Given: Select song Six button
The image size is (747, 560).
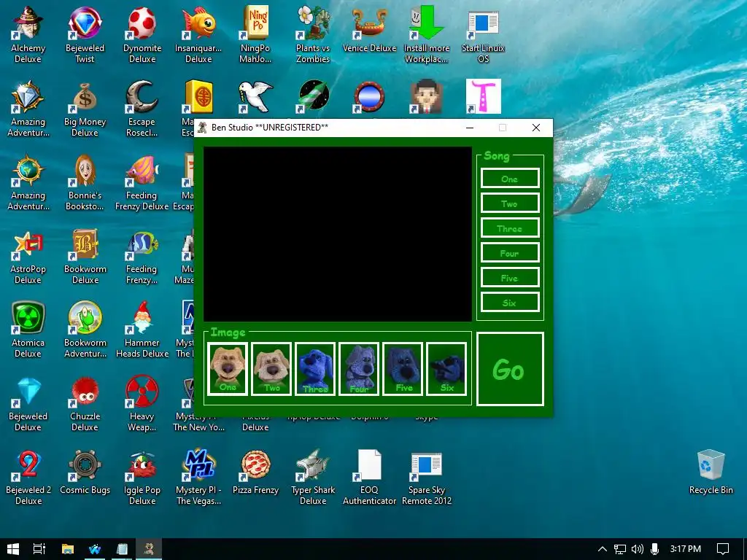Looking at the screenshot, I should pyautogui.click(x=510, y=303).
